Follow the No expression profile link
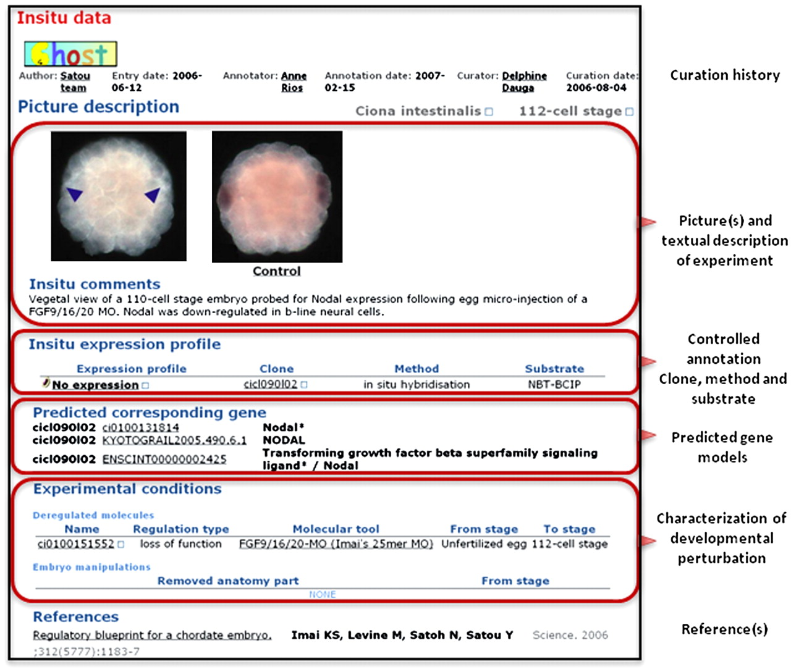This screenshot has width=791, height=672. tap(95, 385)
